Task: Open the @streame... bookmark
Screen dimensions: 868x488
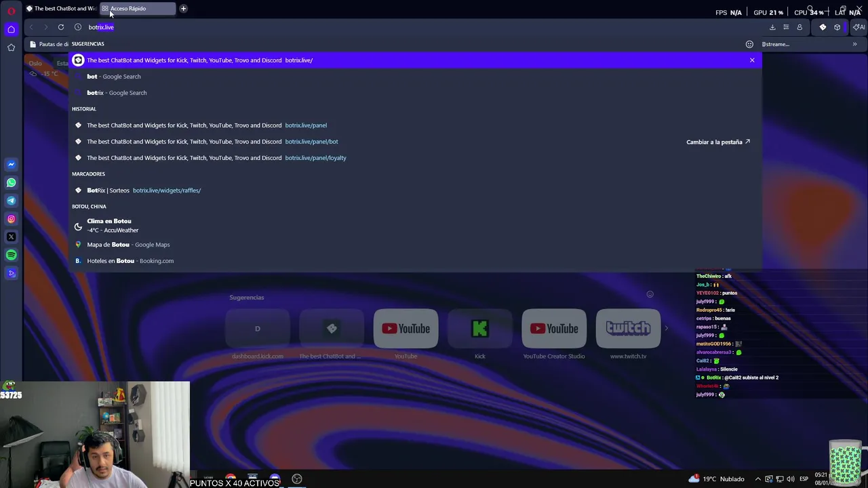Action: 775,44
